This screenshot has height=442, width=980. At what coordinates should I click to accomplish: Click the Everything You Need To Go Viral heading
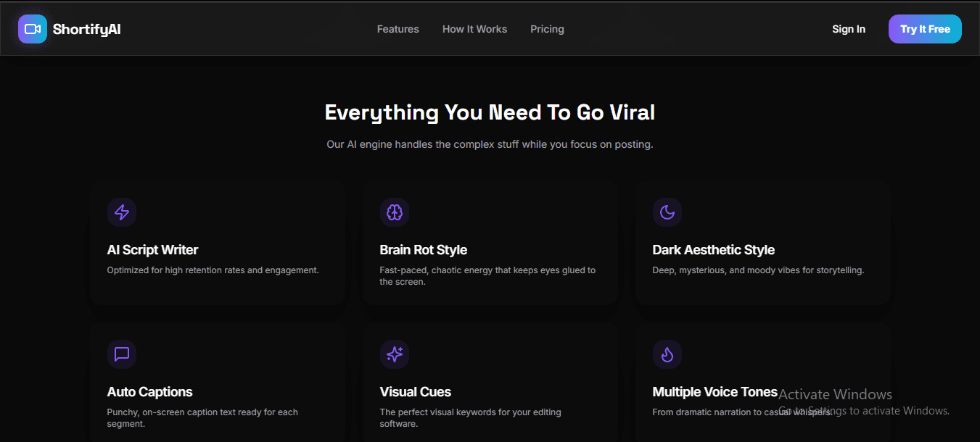[490, 112]
